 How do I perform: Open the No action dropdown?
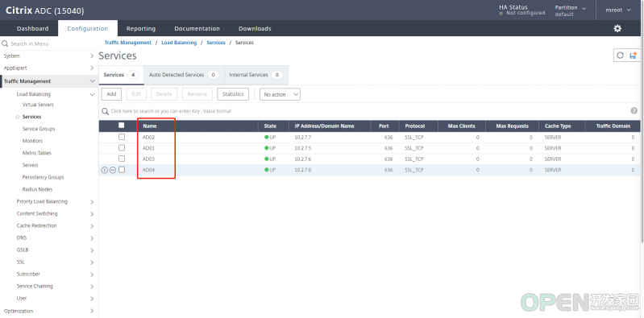(280, 94)
